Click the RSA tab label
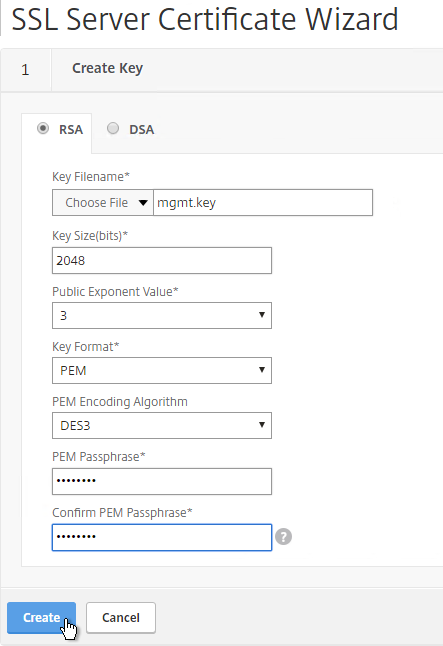 click(x=71, y=130)
